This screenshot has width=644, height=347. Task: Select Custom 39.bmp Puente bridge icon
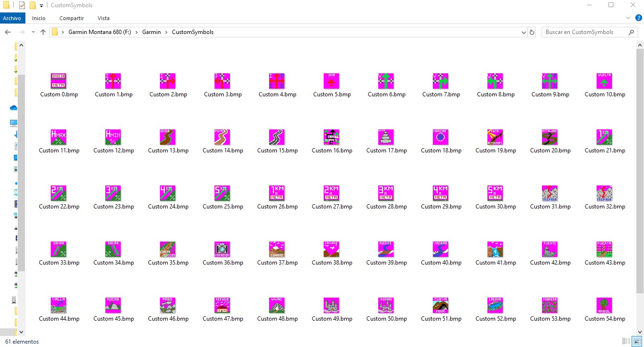pyautogui.click(x=386, y=249)
